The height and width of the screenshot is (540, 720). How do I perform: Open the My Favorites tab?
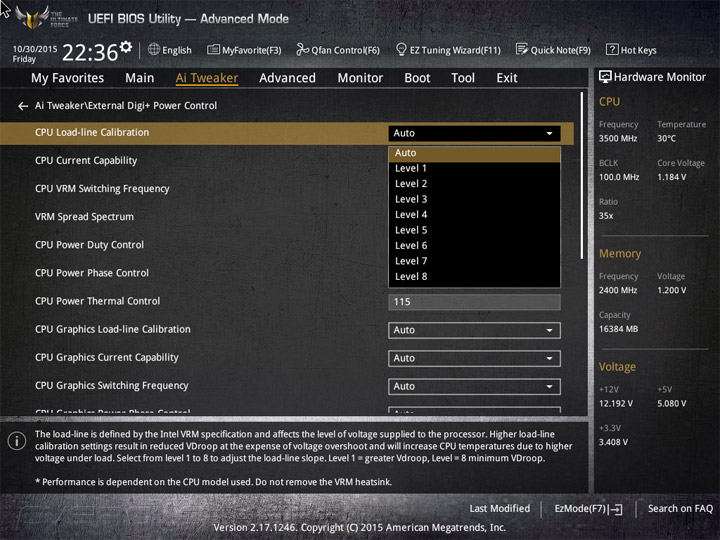coord(68,78)
